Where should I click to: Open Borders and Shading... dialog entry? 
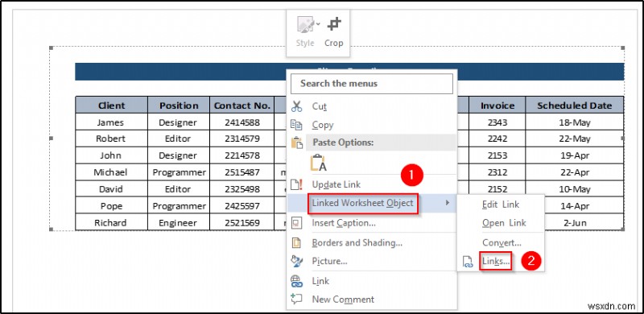click(x=357, y=242)
